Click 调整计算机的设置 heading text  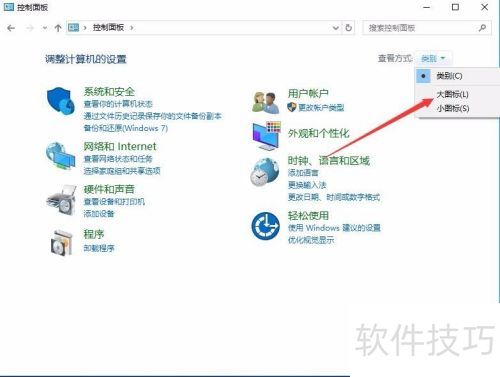pyautogui.click(x=86, y=59)
